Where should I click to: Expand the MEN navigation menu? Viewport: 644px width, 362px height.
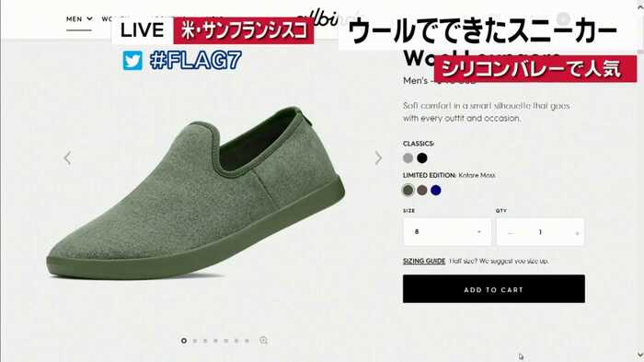(x=79, y=19)
